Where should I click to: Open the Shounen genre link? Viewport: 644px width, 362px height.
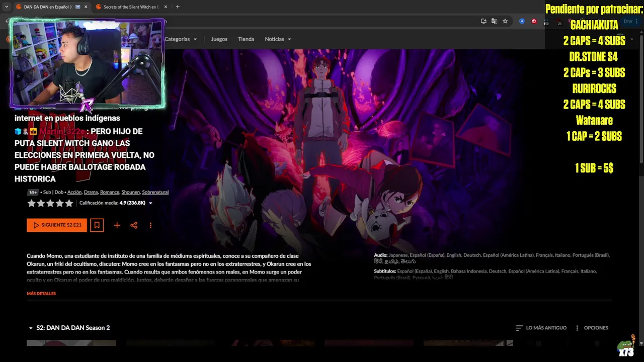(130, 192)
